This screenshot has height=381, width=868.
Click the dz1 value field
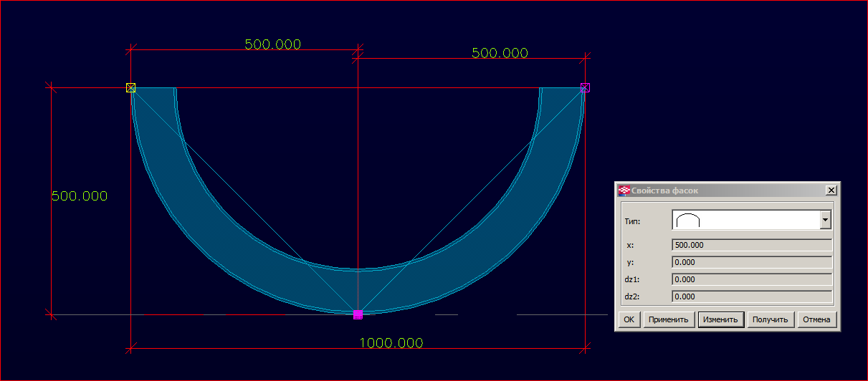[x=752, y=279]
